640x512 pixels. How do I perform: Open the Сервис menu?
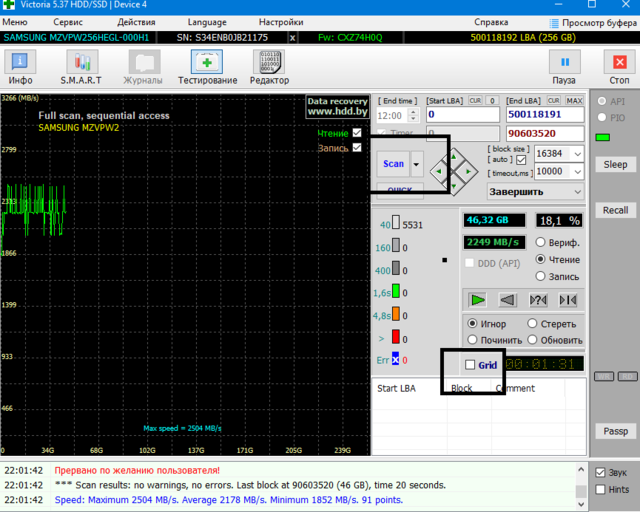click(68, 21)
